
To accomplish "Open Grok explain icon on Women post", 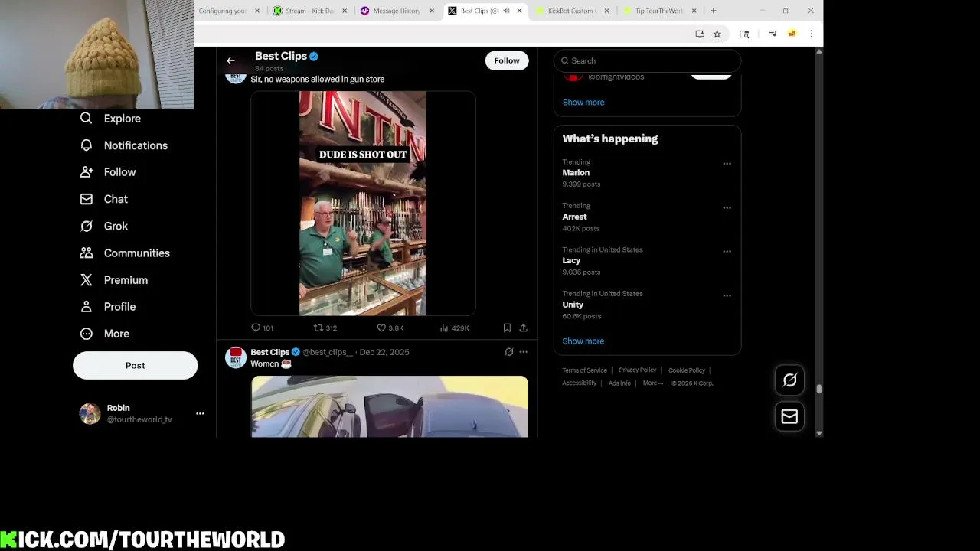I will (509, 352).
